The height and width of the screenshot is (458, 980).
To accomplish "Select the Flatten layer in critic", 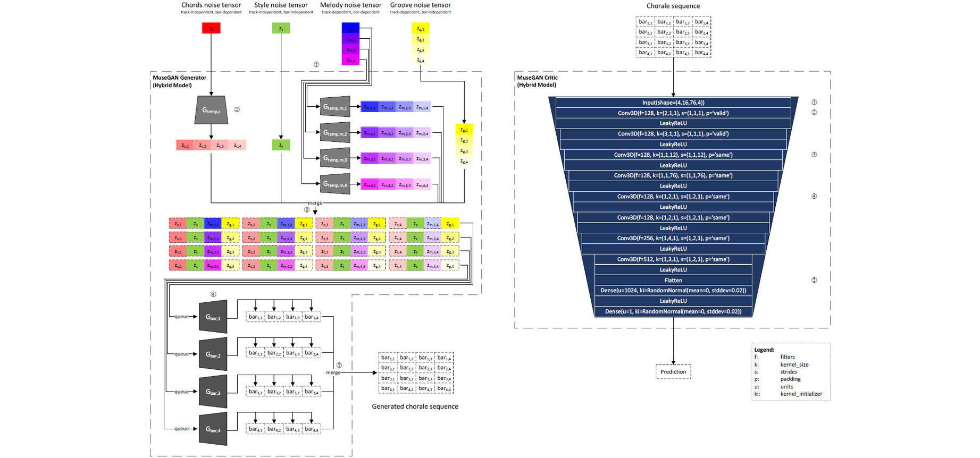I will [x=673, y=280].
